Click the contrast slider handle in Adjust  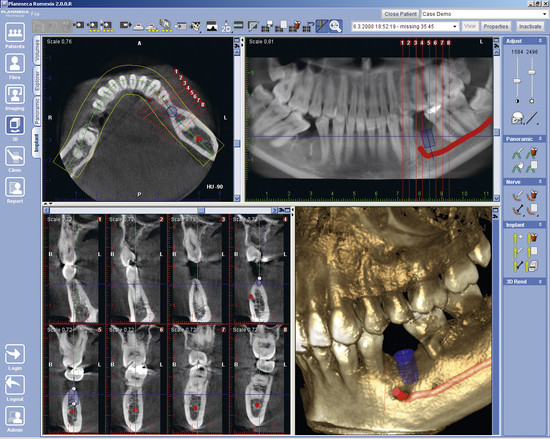pyautogui.click(x=517, y=81)
